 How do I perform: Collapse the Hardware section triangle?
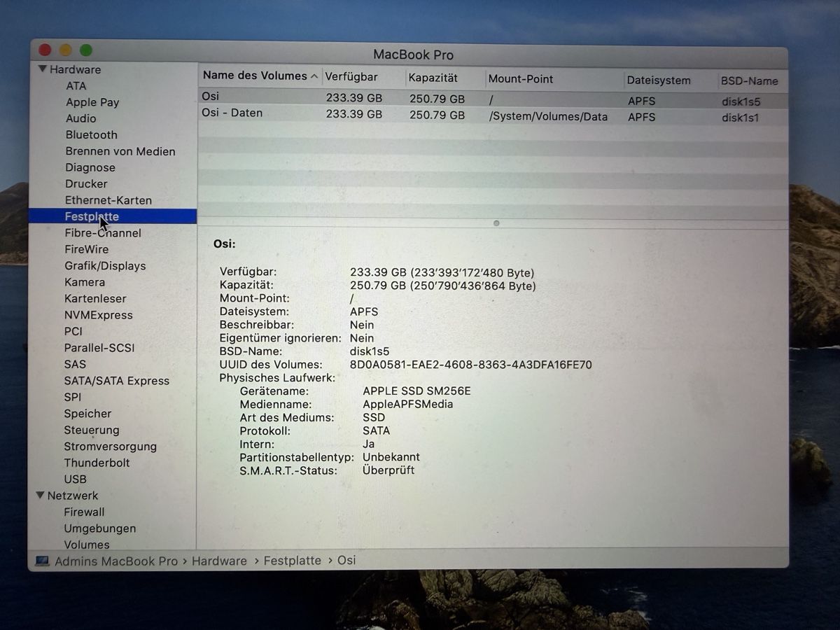(43, 69)
